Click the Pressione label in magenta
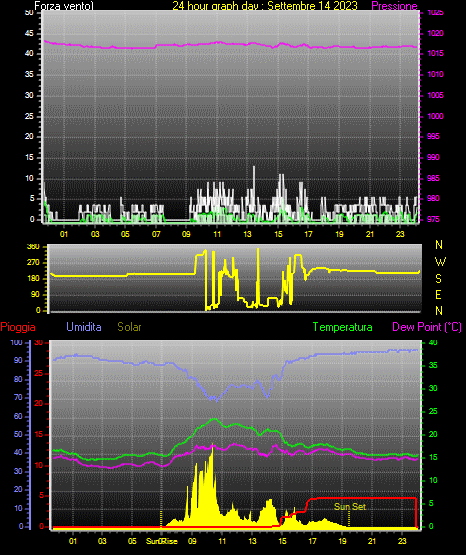Viewport: 466px width, 555px height. 394,6
